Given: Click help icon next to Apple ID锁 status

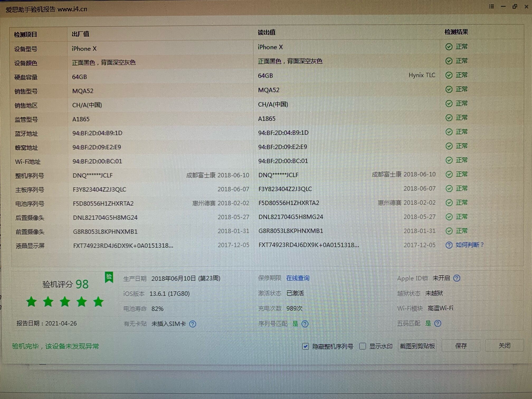Looking at the screenshot, I should tap(457, 278).
